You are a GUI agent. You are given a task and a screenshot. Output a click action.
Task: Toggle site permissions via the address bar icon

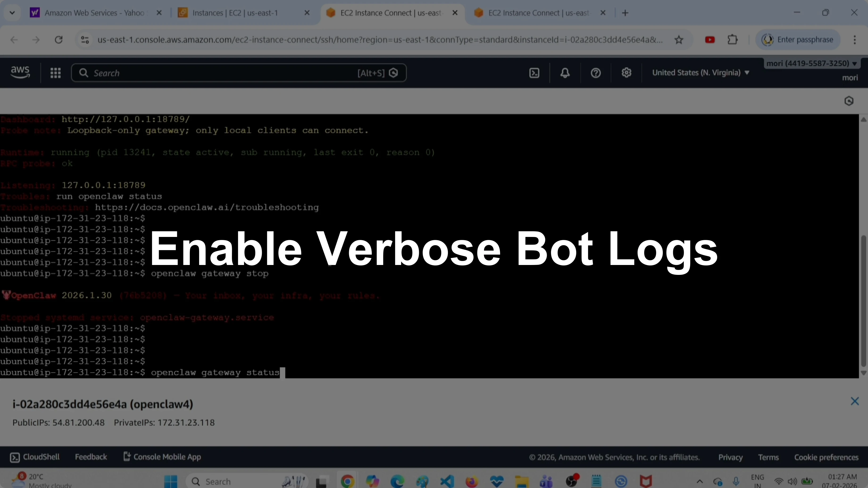click(x=85, y=39)
